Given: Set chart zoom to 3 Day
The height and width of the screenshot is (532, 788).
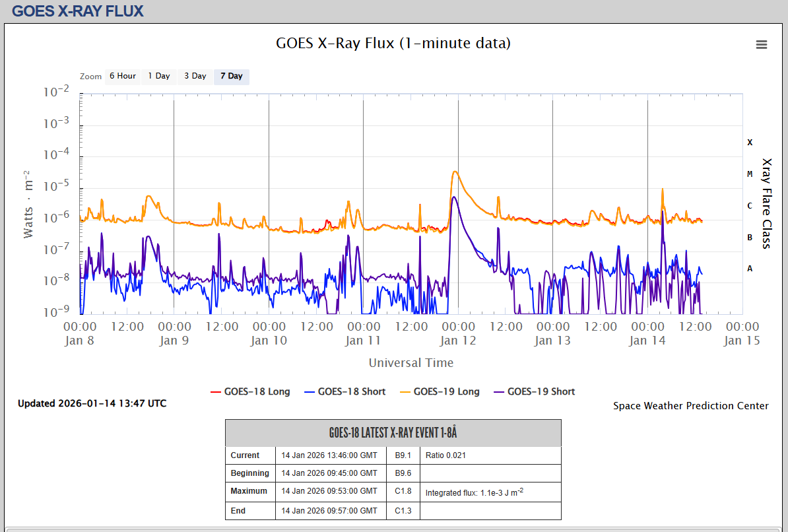Looking at the screenshot, I should tap(195, 76).
